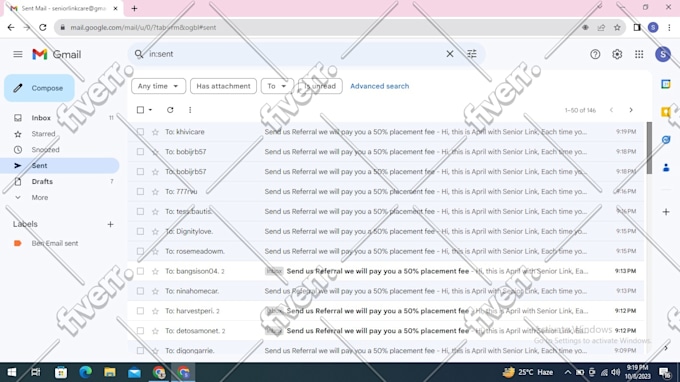The width and height of the screenshot is (680, 382).
Task: Open the taskbar clock showing 9:19 PM
Action: [x=638, y=372]
